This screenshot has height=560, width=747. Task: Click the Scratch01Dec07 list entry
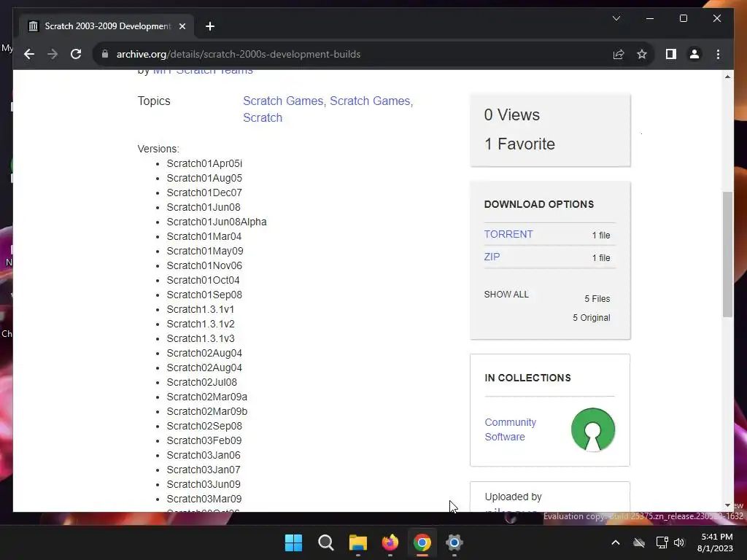204,192
